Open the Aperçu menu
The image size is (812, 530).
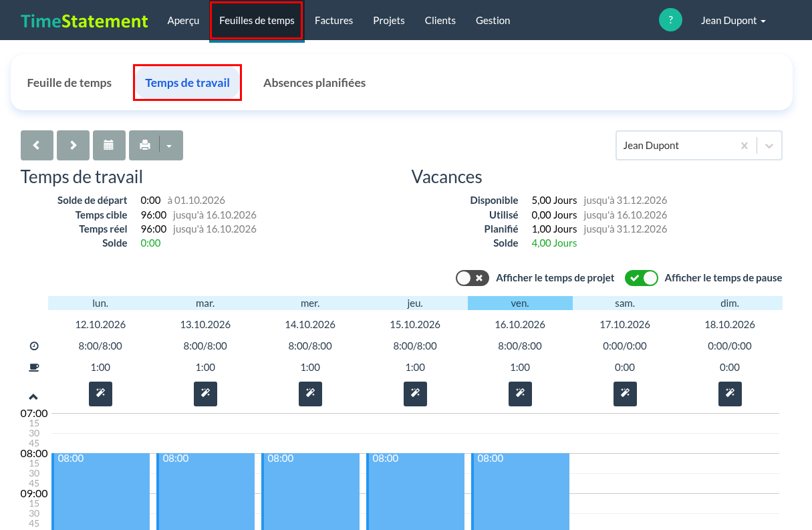[183, 21]
